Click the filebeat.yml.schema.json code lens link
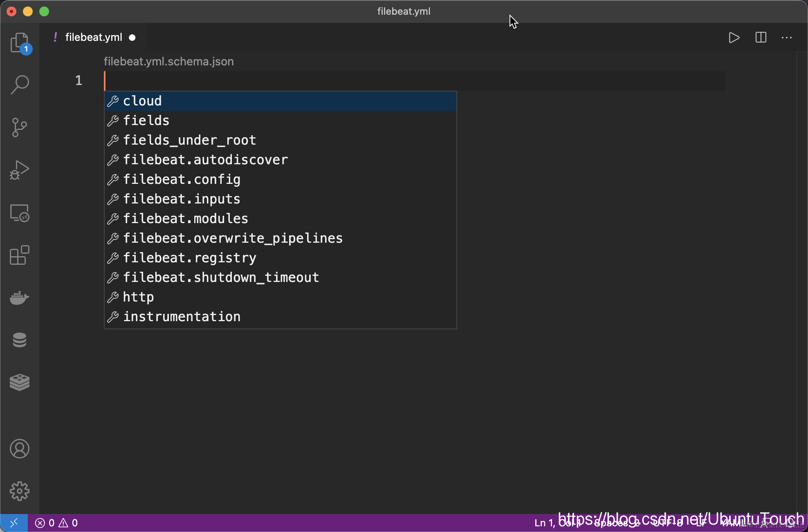This screenshot has width=808, height=532. tap(168, 62)
